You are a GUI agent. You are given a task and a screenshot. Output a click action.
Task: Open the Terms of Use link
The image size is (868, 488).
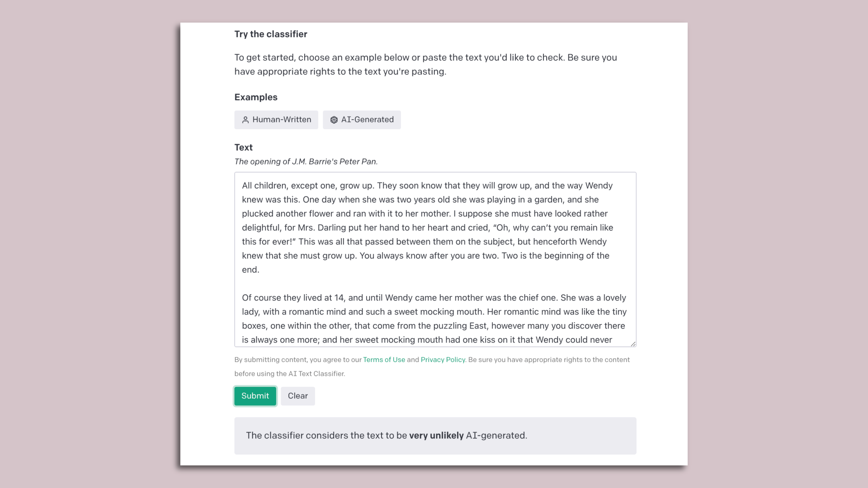384,360
